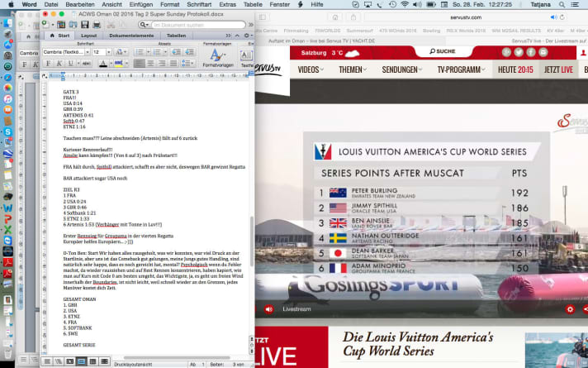Click the New document icon in Word toolbar
This screenshot has height=368, width=588.
pyautogui.click(x=45, y=24)
